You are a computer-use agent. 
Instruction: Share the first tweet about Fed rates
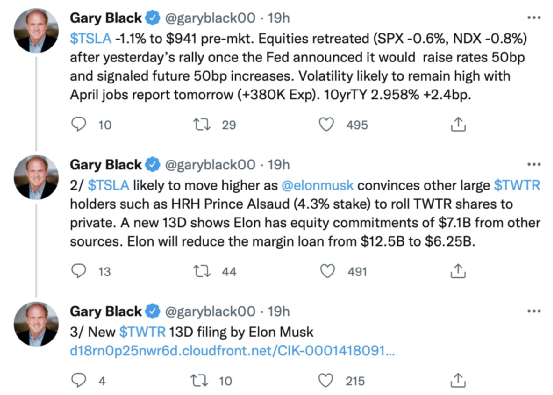pyautogui.click(x=458, y=124)
